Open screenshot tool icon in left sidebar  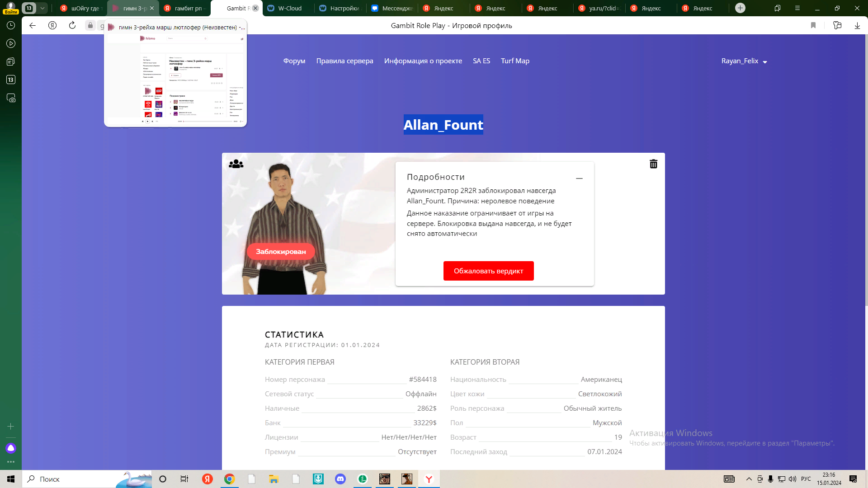[x=11, y=98]
